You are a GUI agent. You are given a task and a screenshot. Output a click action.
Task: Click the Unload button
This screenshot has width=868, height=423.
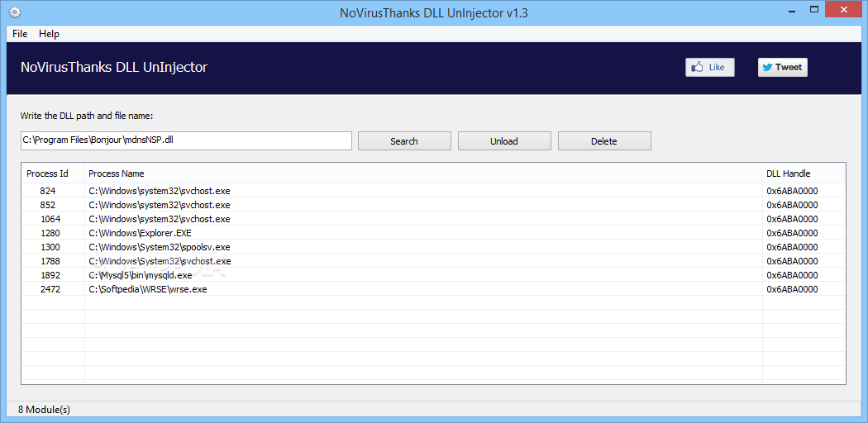503,141
